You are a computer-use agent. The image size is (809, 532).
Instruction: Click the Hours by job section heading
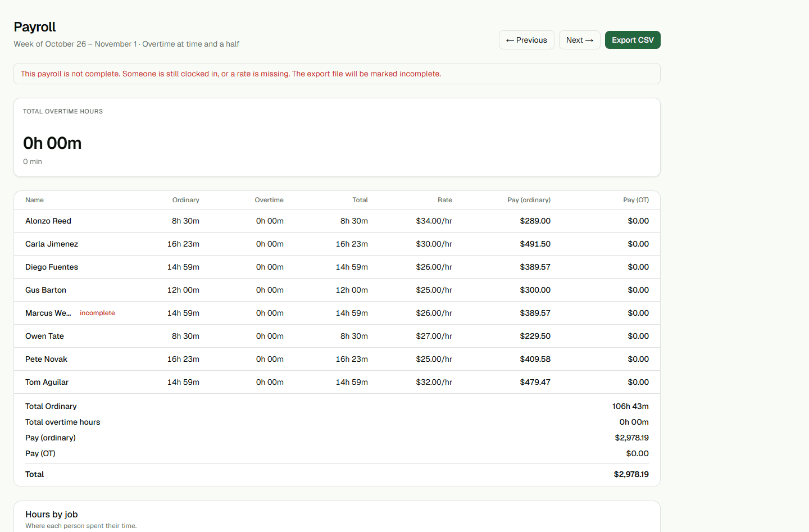click(x=52, y=514)
